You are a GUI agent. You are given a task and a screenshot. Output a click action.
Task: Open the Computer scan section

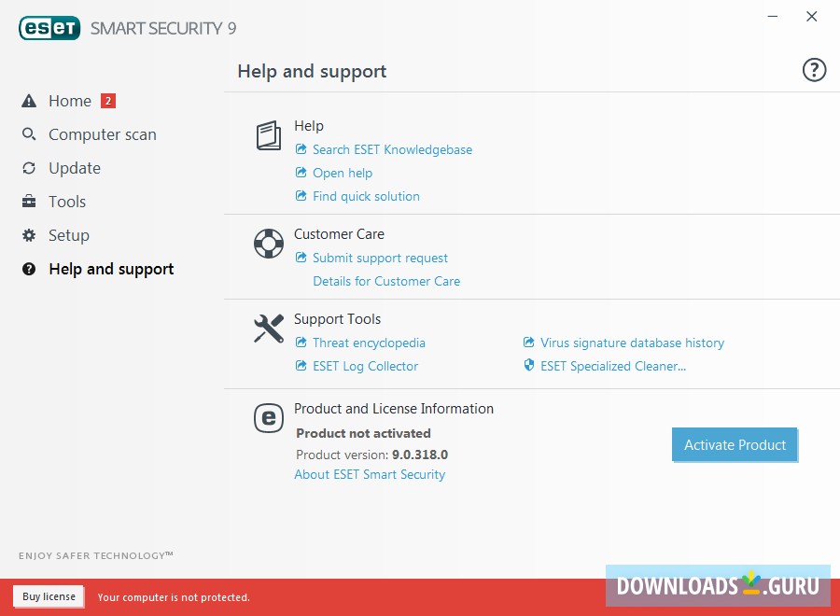coord(103,134)
